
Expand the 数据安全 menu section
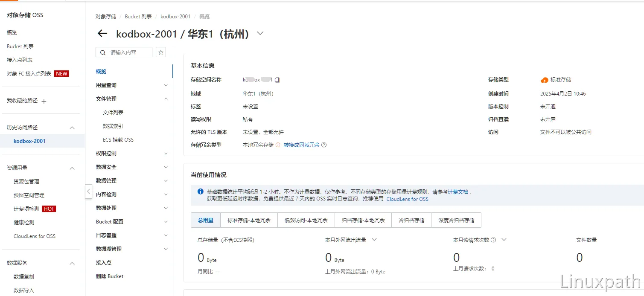tap(166, 167)
